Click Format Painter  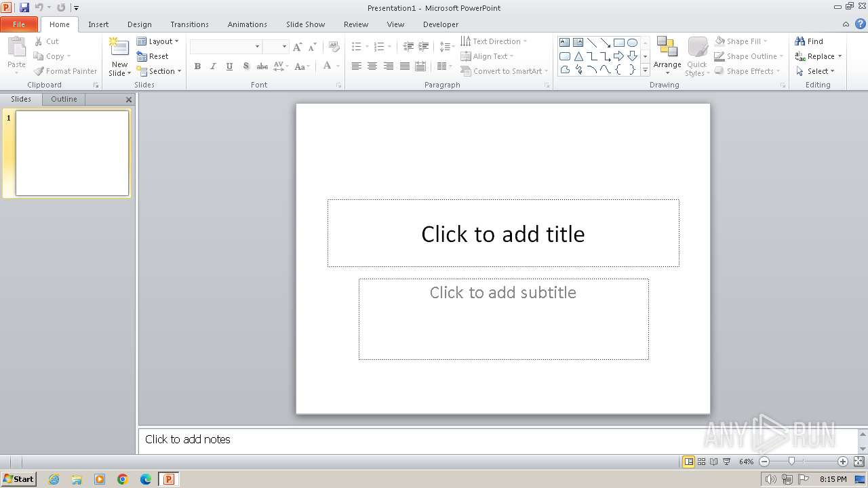65,71
